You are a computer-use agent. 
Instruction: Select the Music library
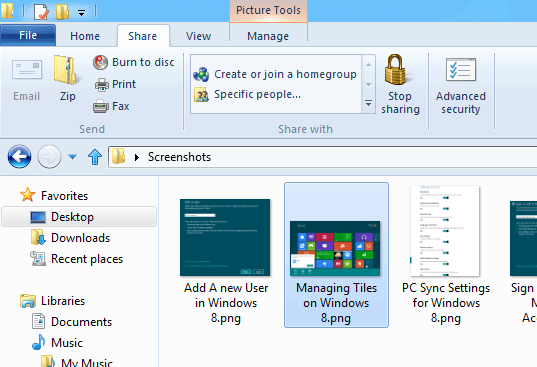point(67,343)
